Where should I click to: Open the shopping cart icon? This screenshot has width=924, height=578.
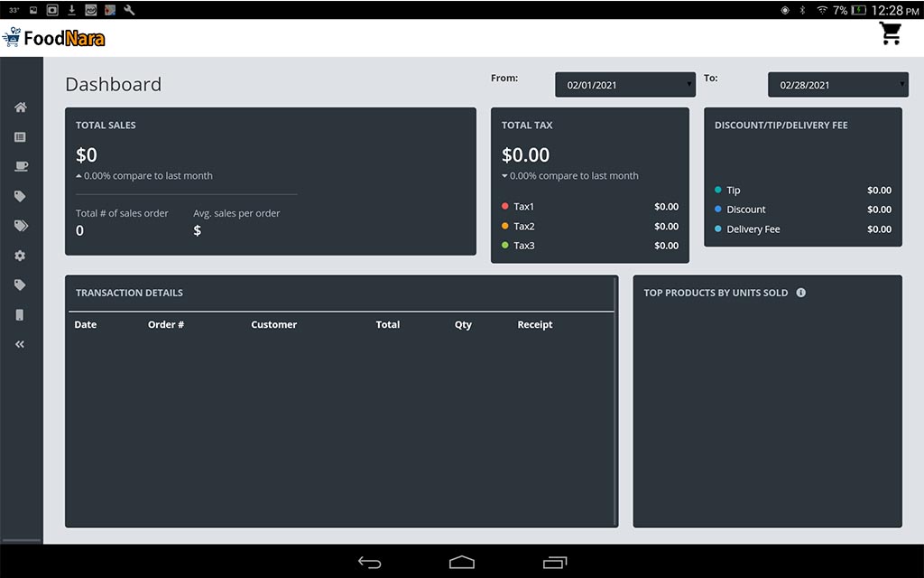coord(891,34)
